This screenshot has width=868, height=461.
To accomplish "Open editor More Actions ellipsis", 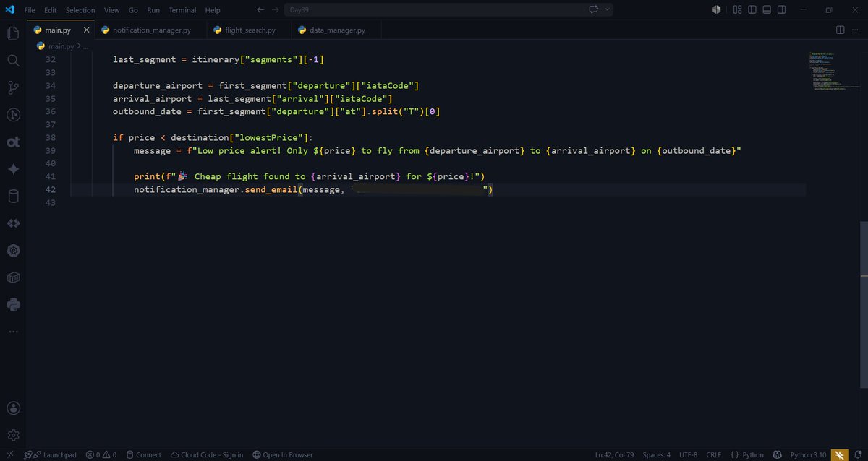I will tap(856, 30).
